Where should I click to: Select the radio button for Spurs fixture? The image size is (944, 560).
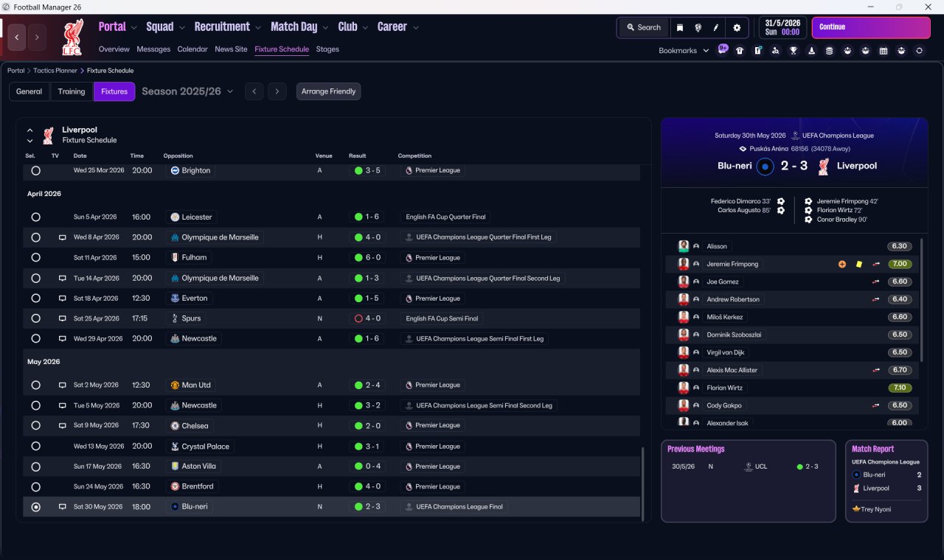point(35,318)
